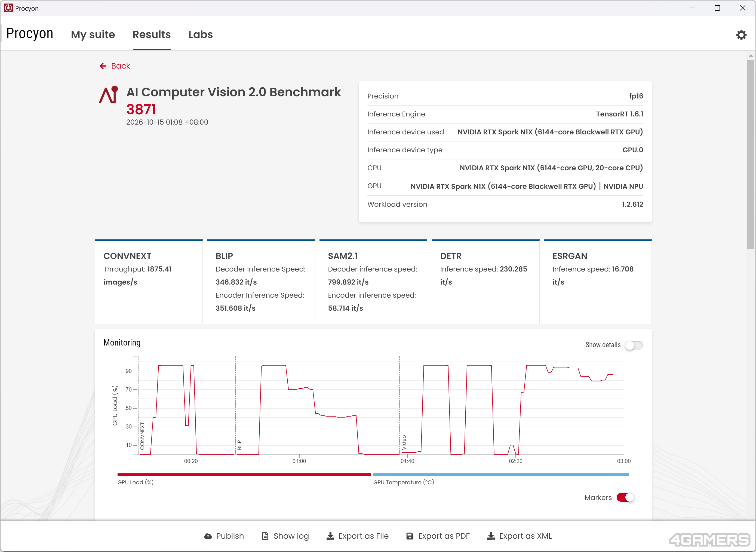Click the scrollbar up arrow
Viewport: 756px width, 552px height.
click(751, 55)
